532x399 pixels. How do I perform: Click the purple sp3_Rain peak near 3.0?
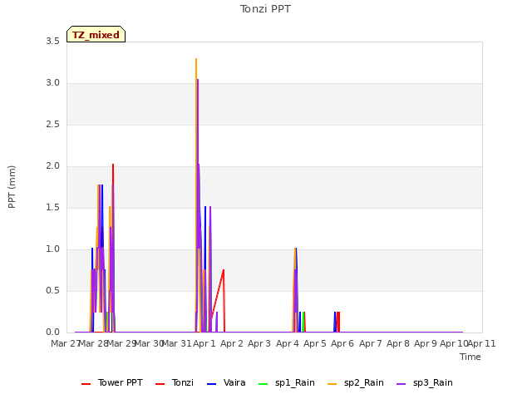[x=198, y=81]
